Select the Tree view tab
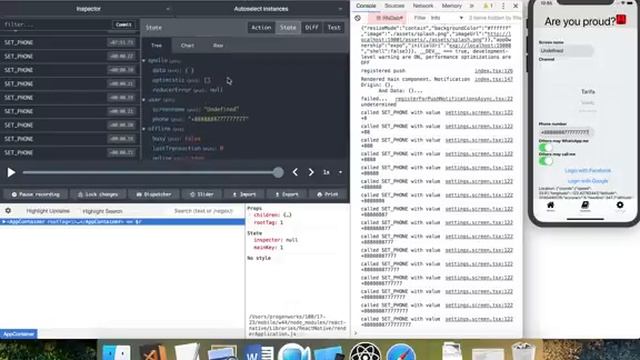Viewport: 640px width, 360px height. (156, 45)
